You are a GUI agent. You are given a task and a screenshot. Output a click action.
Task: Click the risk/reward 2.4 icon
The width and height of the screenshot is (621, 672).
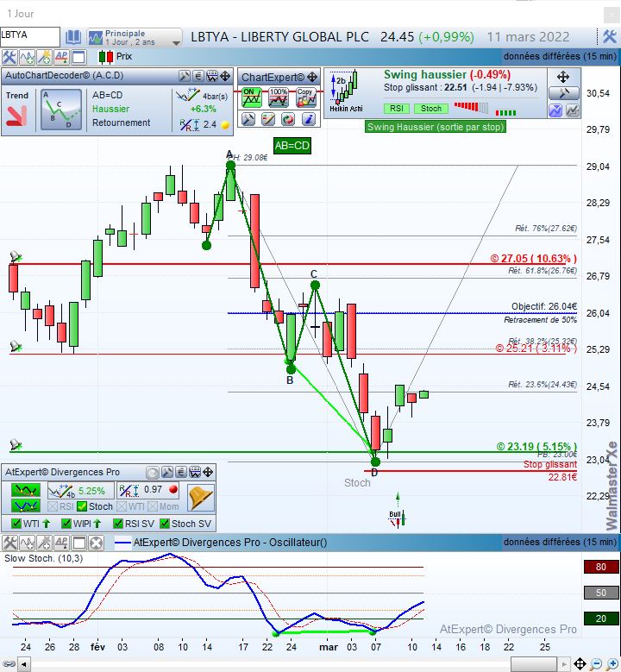click(190, 125)
